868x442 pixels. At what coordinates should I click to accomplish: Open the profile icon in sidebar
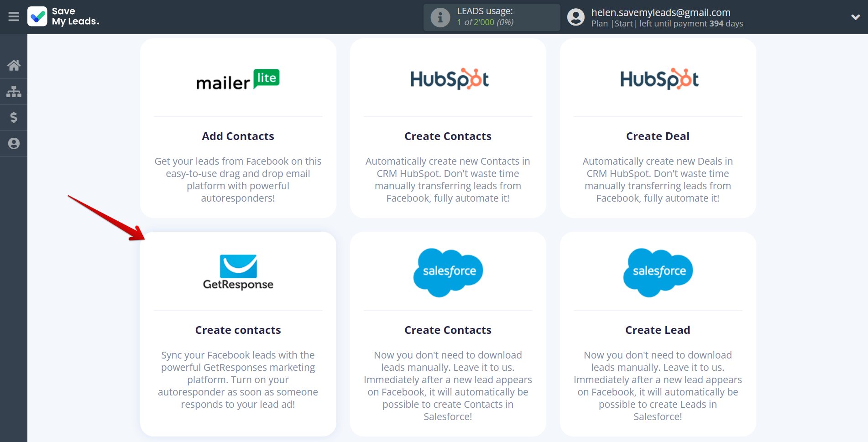(14, 144)
